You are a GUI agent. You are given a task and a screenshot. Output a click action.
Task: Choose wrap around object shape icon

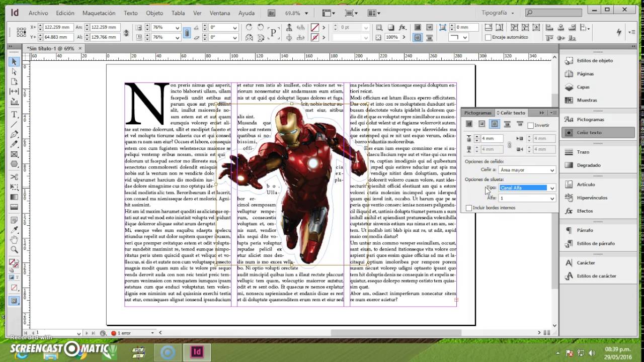[x=495, y=124]
